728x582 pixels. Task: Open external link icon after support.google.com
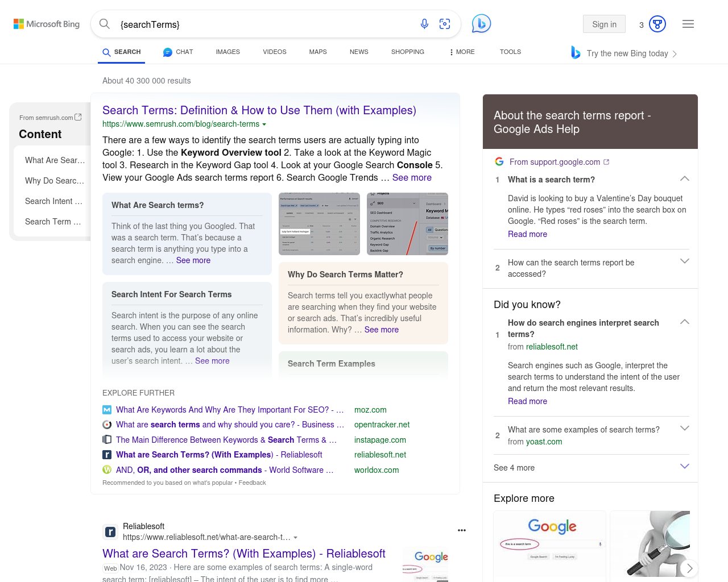tap(606, 162)
